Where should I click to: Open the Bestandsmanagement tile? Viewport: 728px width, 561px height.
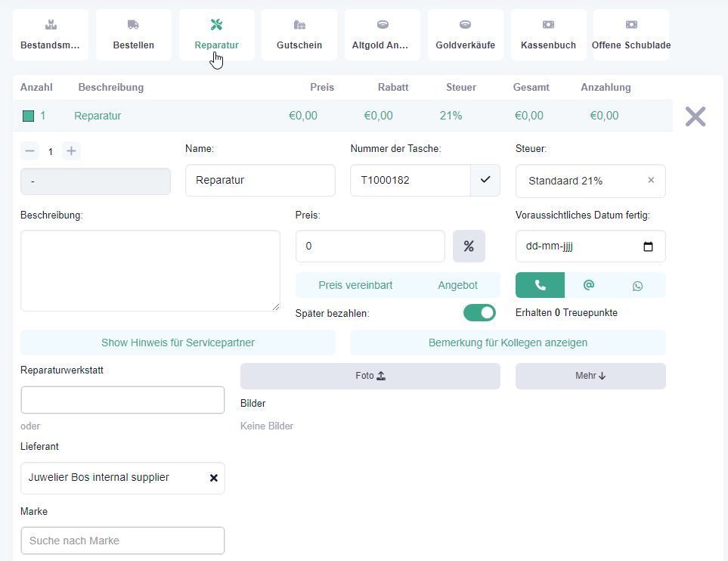click(x=50, y=35)
